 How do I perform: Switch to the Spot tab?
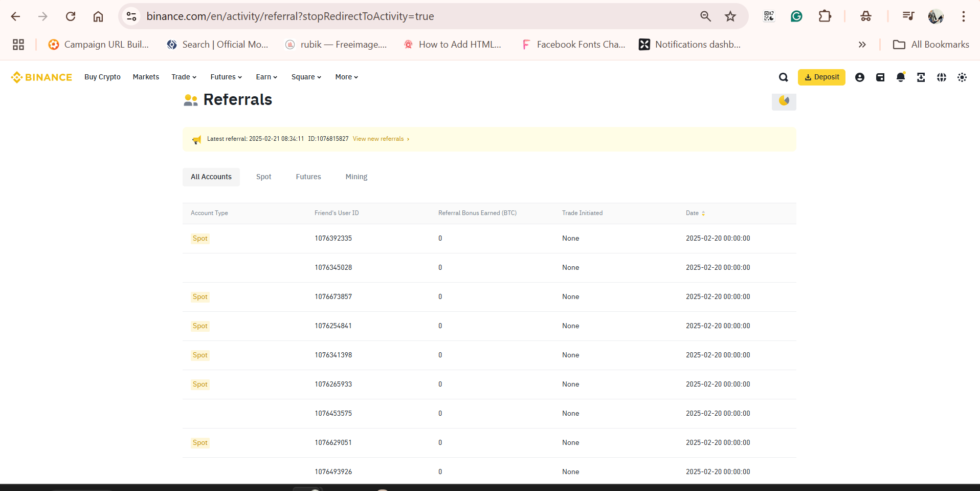264,177
